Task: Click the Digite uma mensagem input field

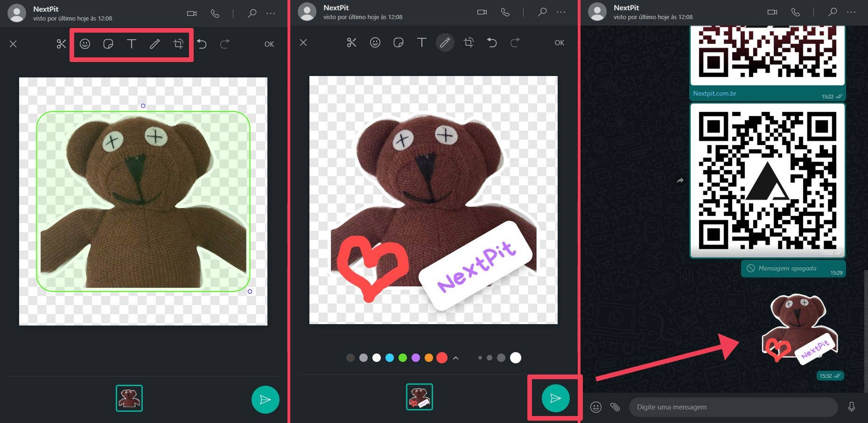Action: 733,407
